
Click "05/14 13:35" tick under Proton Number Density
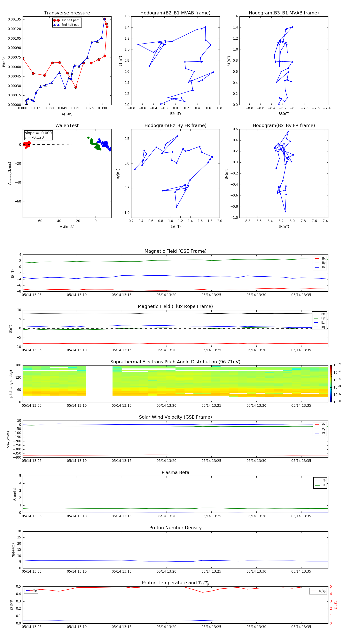pos(301,571)
